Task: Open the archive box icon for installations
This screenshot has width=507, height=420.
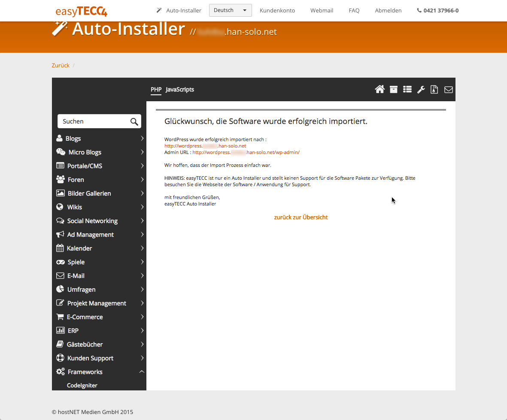Action: tap(394, 90)
